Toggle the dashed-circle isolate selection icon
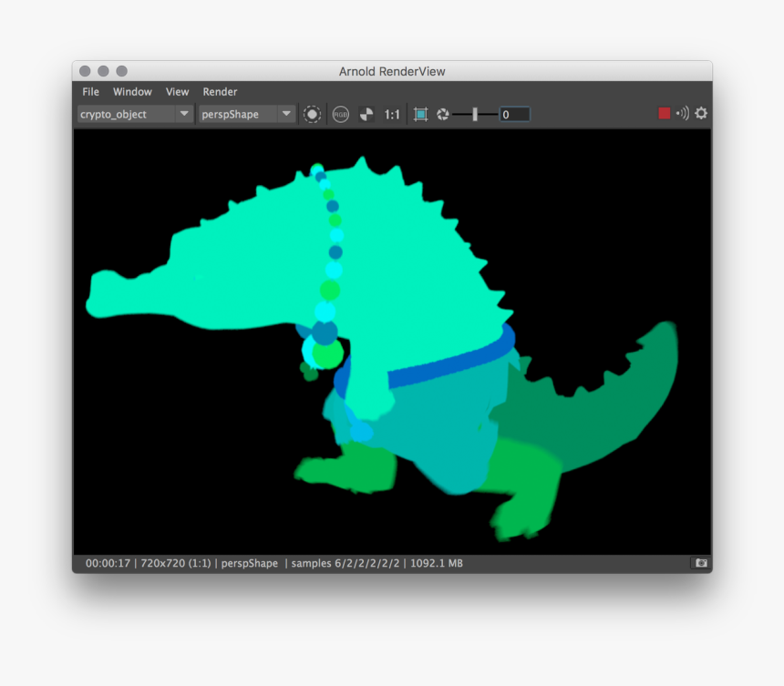The height and width of the screenshot is (686, 784). coord(312,115)
